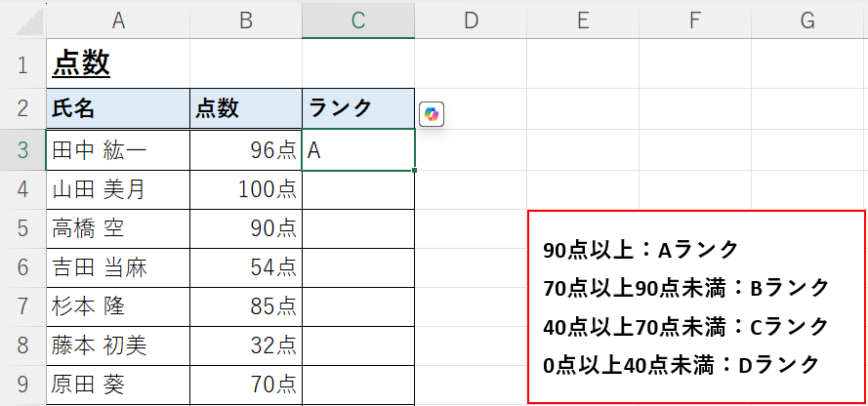The height and width of the screenshot is (406, 868).
Task: Select row 9 header
Action: pos(22,385)
